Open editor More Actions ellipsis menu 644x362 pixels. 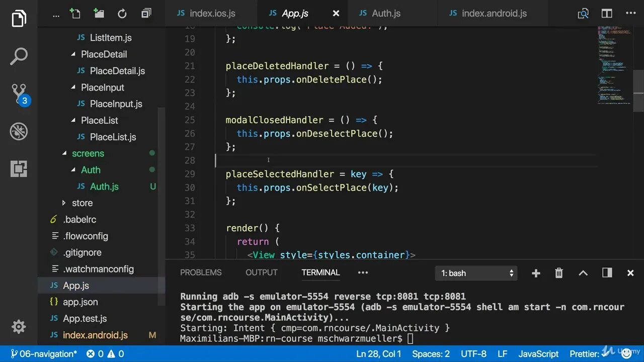click(x=630, y=14)
